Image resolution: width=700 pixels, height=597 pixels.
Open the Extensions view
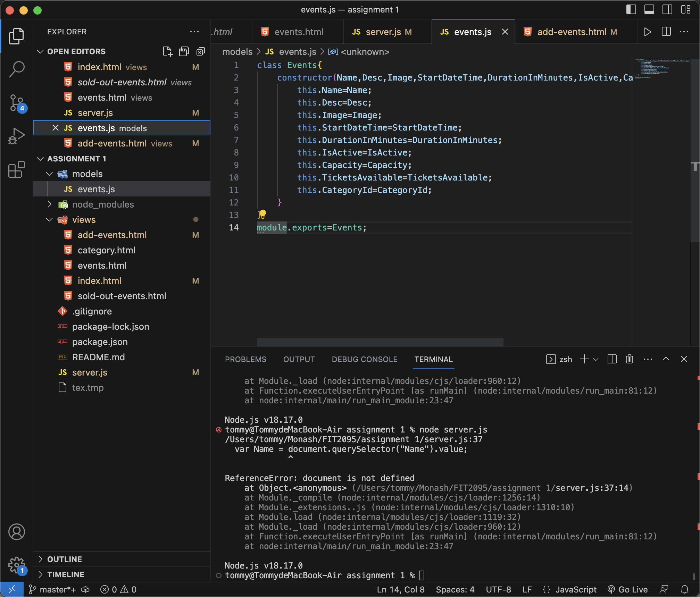pos(16,169)
